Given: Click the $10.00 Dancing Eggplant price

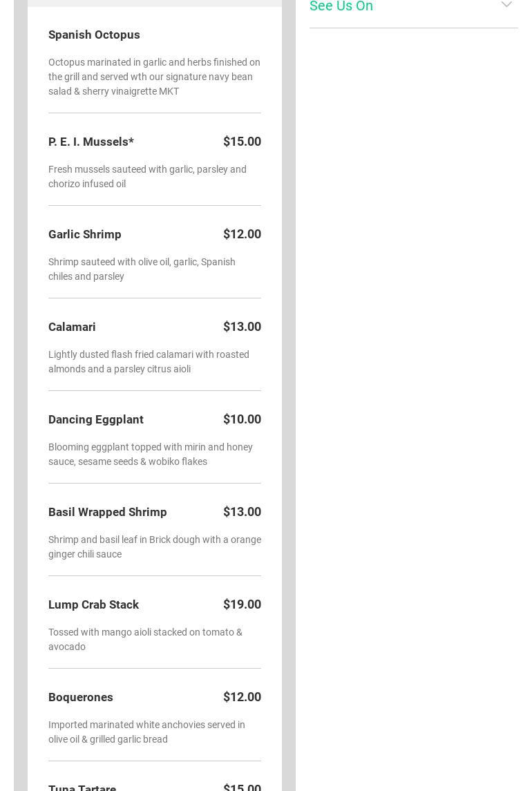Looking at the screenshot, I should (x=242, y=419).
